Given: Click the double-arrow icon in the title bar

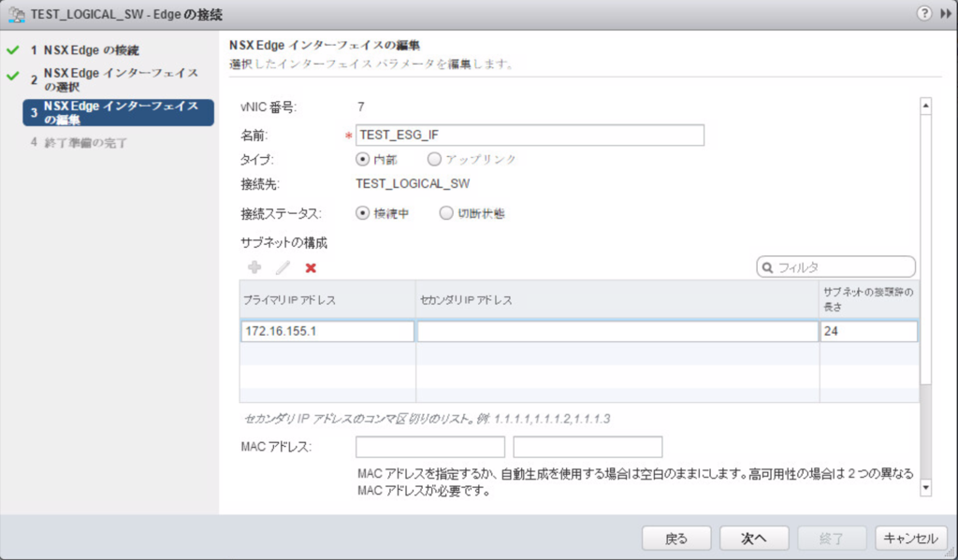Looking at the screenshot, I should click(x=945, y=13).
